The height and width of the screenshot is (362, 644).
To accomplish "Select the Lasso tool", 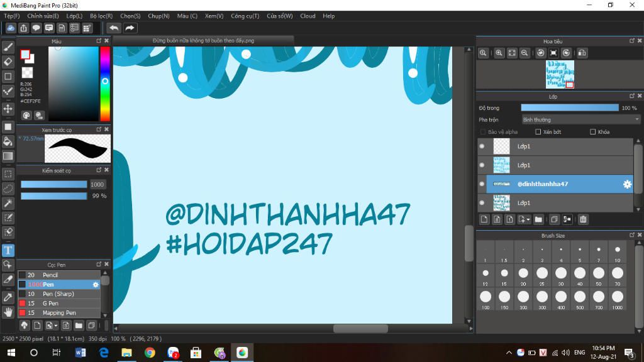I will pos(8,189).
